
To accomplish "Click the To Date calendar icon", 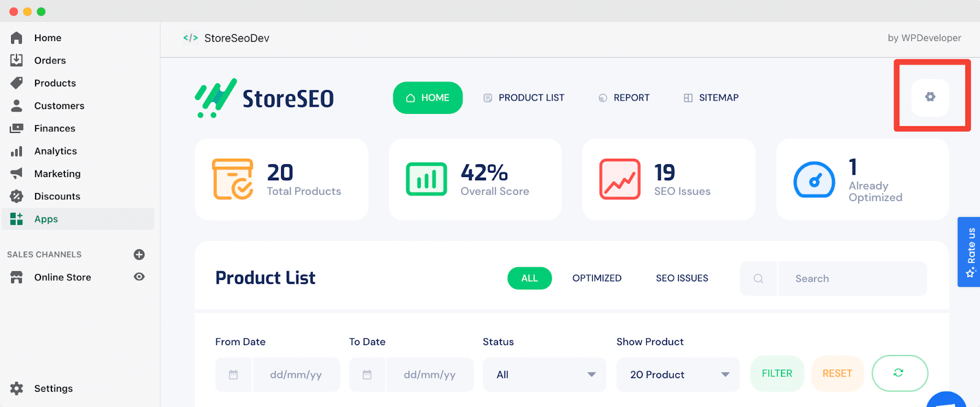I will click(367, 375).
